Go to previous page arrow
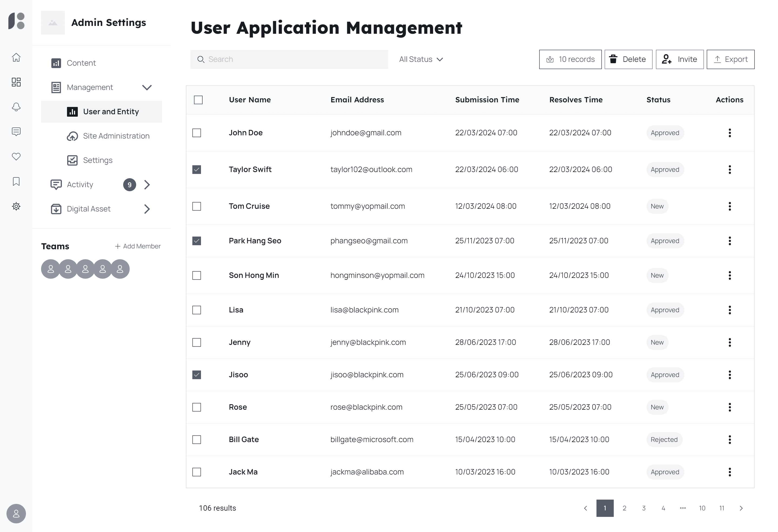778x532 pixels. coord(585,508)
